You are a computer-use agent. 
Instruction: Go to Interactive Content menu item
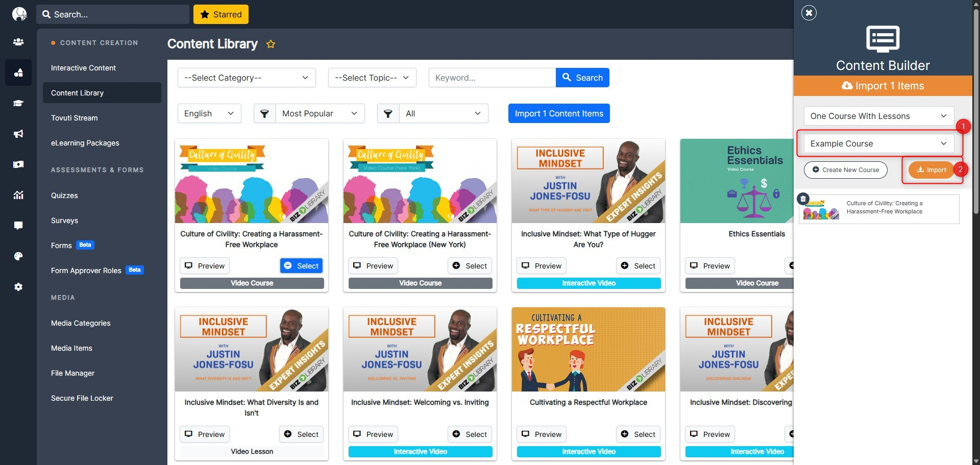(x=83, y=68)
